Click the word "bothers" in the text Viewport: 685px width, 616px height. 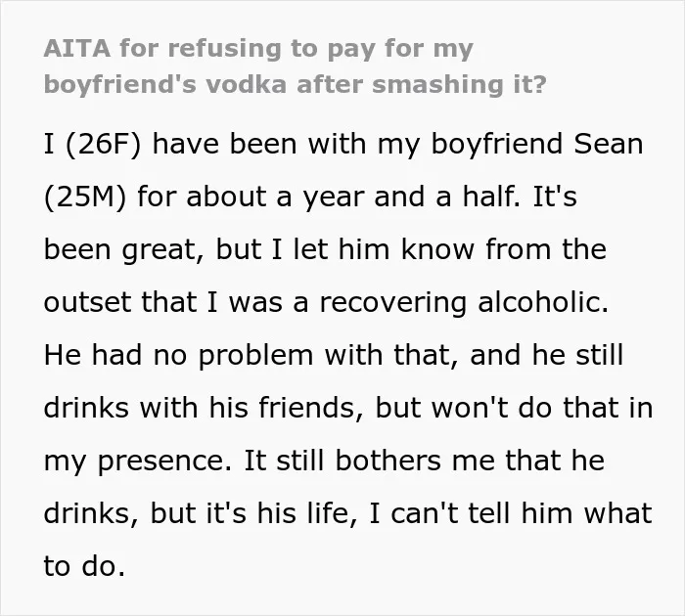tap(388, 461)
